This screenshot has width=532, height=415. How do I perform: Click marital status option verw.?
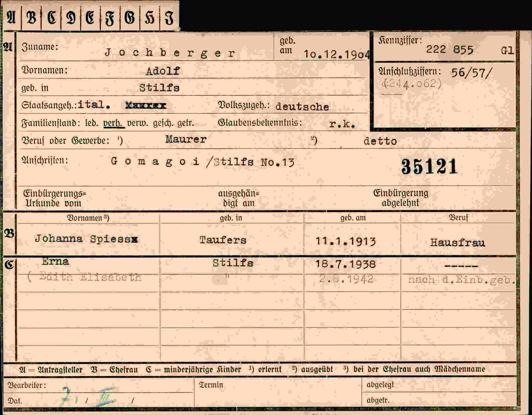[138, 123]
